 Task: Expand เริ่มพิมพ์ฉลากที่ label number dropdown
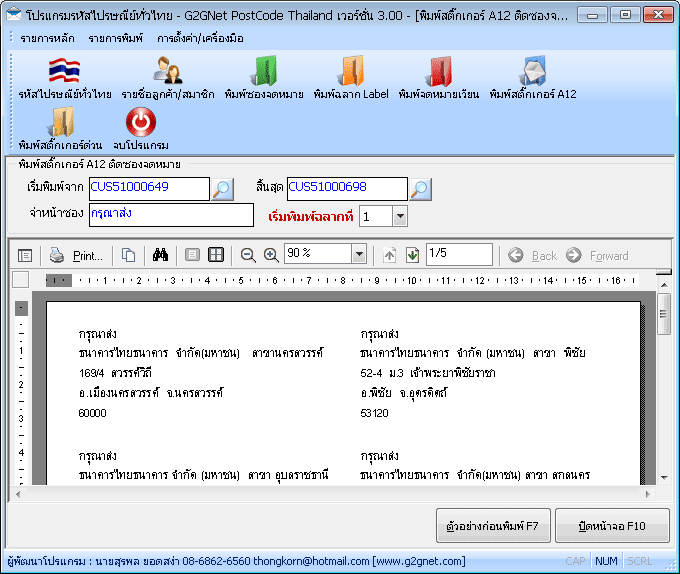[x=400, y=216]
